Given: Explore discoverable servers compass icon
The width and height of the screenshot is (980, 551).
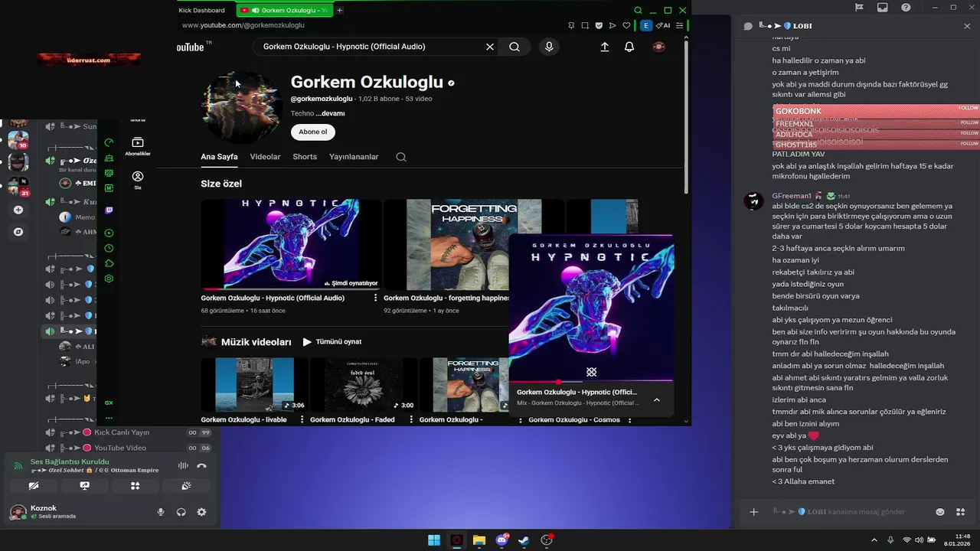Looking at the screenshot, I should click(x=18, y=232).
